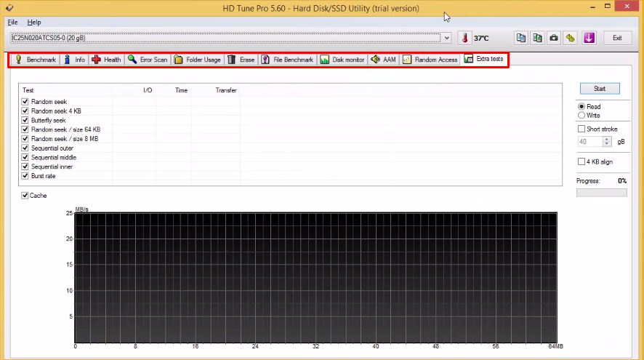
Task: Open the AAM tab
Action: [x=383, y=60]
